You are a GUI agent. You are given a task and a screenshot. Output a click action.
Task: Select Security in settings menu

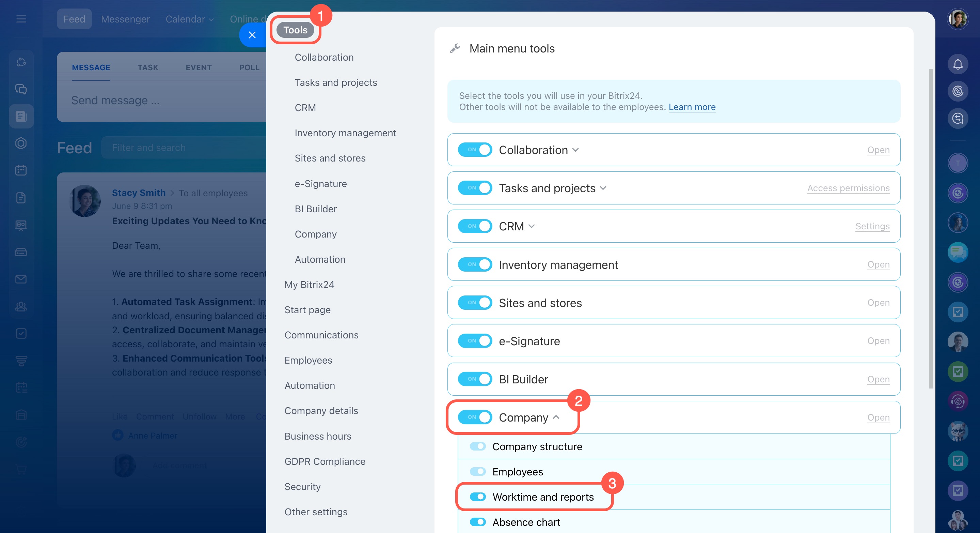[302, 487]
